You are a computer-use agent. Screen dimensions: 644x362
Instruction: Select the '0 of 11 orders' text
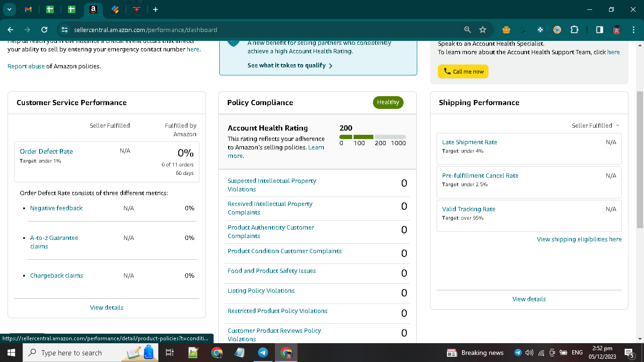pyautogui.click(x=177, y=165)
